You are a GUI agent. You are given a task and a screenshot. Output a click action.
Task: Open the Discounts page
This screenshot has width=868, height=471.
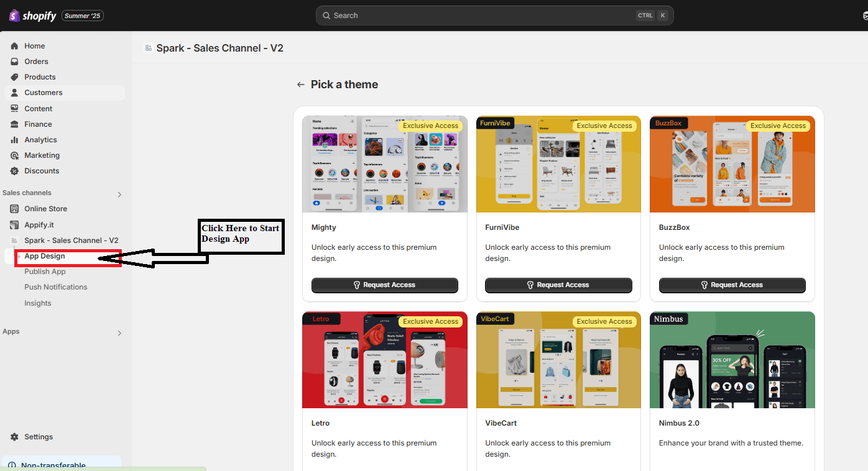41,170
